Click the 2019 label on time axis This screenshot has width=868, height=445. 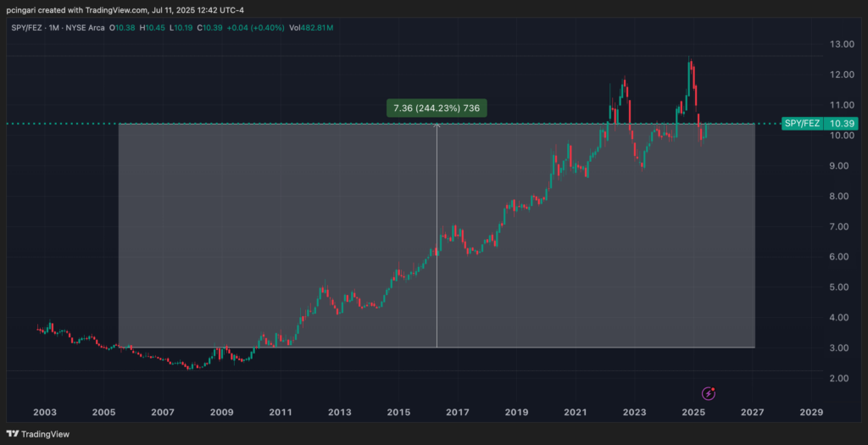coord(516,412)
